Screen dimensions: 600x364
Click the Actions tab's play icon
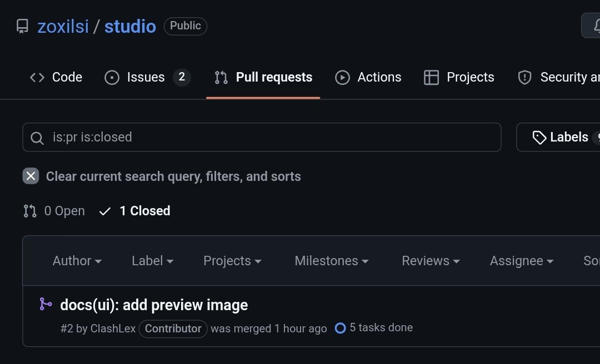(x=342, y=77)
